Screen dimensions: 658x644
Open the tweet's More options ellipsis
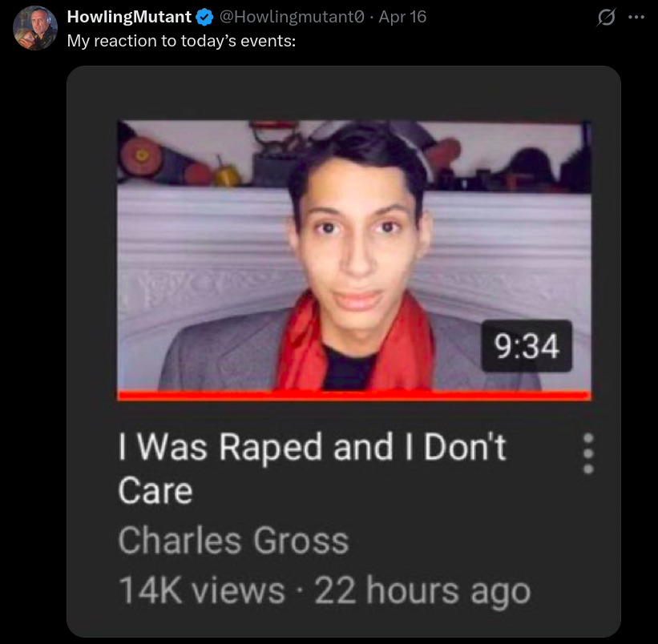[x=636, y=17]
